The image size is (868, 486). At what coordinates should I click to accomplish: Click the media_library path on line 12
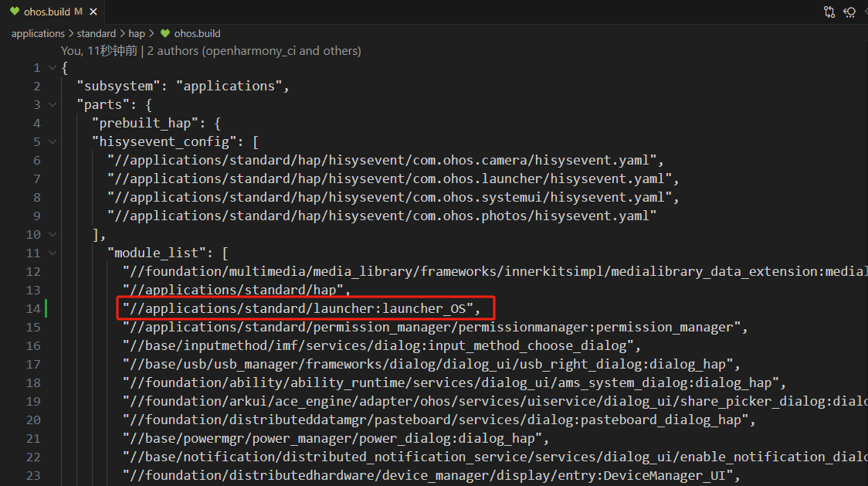[495, 271]
